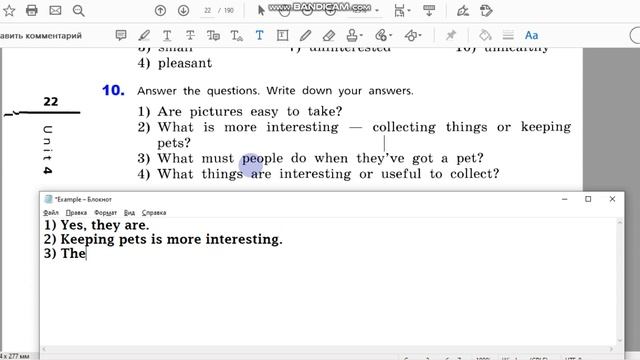Maximize the Notepad window
This screenshot has height=360, width=640.
click(x=588, y=199)
